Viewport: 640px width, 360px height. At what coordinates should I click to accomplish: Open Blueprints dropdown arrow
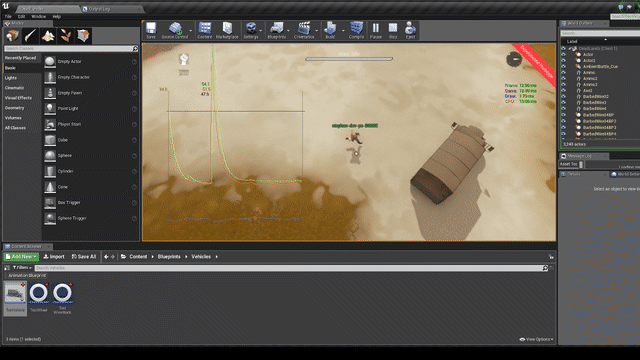(288, 31)
